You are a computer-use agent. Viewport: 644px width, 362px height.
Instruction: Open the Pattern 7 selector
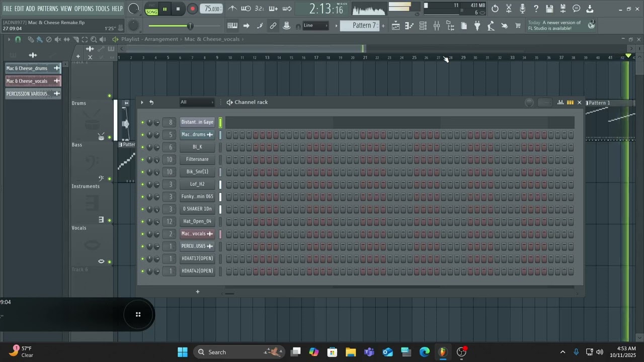pos(360,26)
